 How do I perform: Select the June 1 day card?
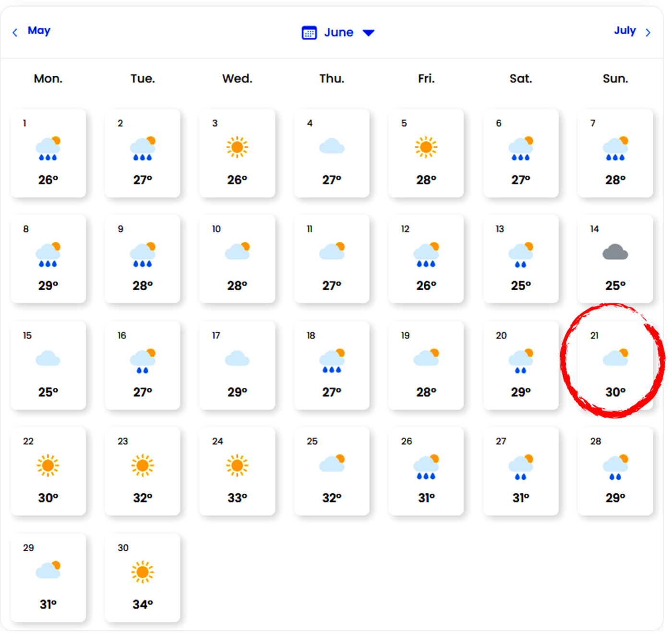click(48, 153)
